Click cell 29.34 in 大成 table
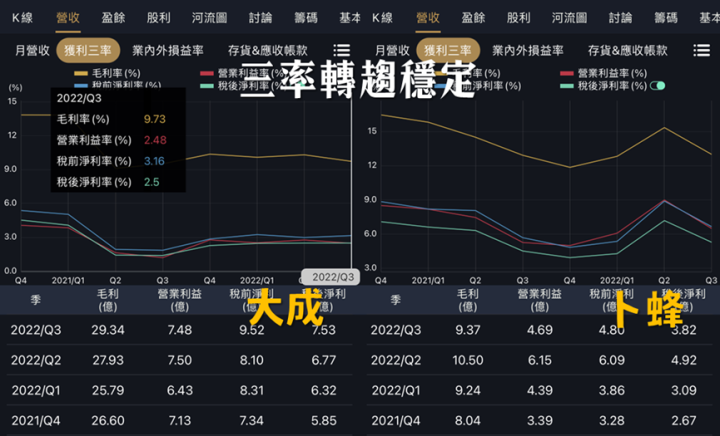This screenshot has width=720, height=436. pyautogui.click(x=108, y=330)
